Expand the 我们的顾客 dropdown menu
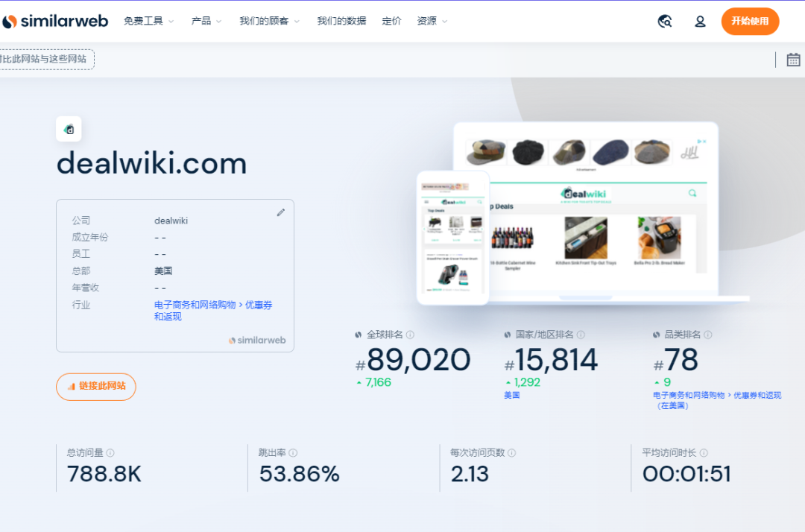 pos(270,21)
